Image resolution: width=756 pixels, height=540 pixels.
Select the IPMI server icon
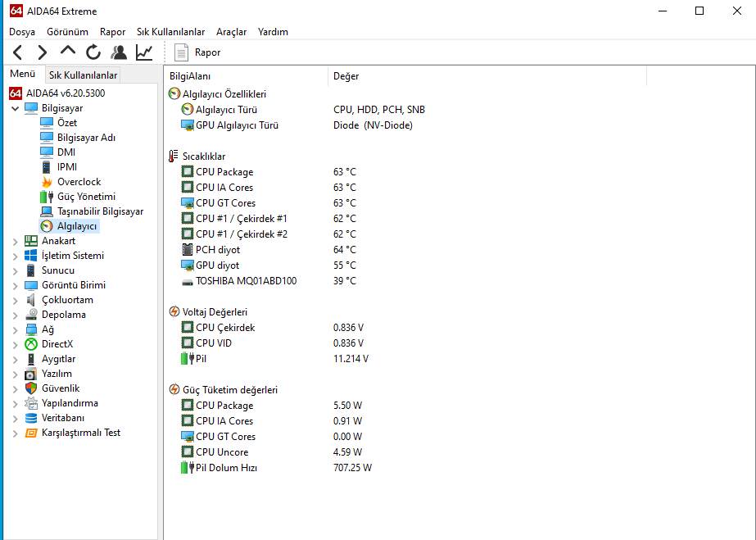point(47,167)
